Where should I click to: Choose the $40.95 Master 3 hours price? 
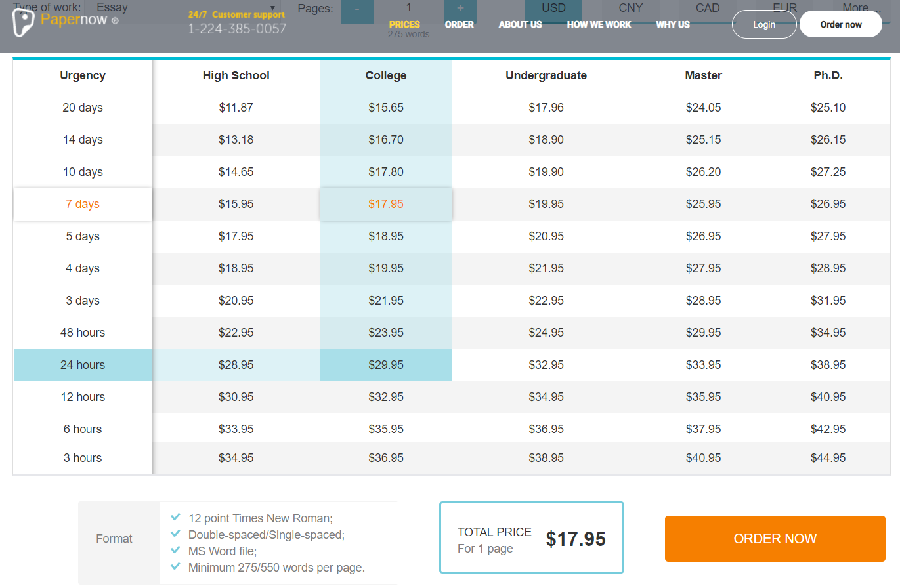click(x=703, y=458)
